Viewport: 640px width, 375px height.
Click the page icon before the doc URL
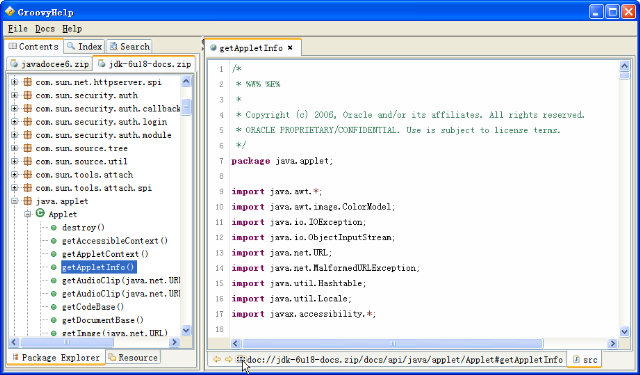(241, 359)
